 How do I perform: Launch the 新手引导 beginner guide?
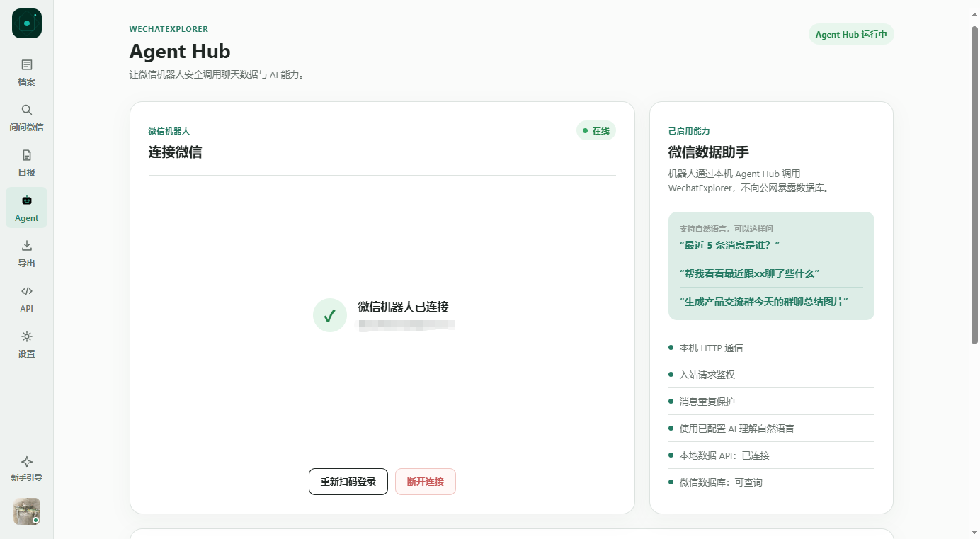pos(27,469)
